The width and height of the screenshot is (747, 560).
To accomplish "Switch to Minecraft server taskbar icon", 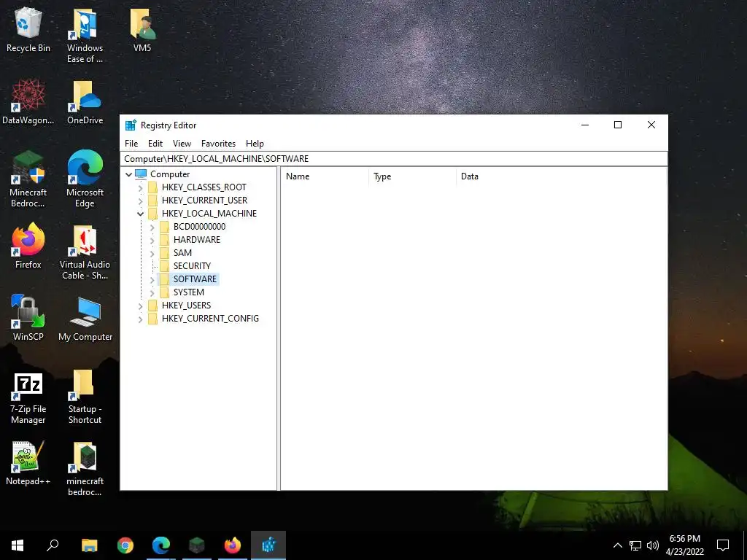I will point(197,545).
